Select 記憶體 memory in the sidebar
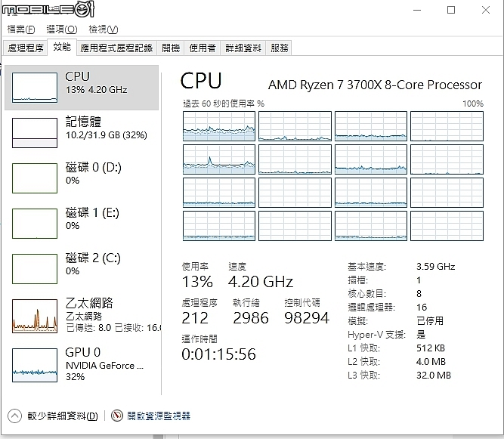 click(x=82, y=133)
